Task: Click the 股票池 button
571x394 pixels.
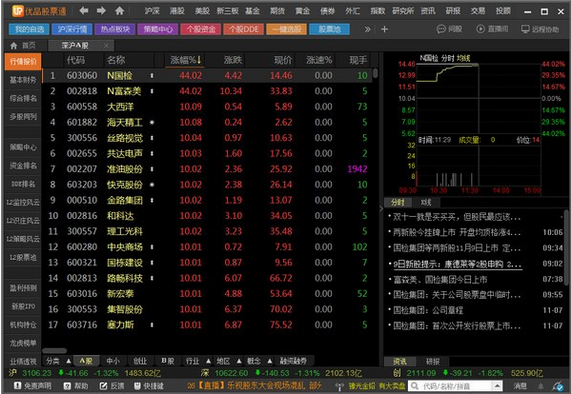Action: click(x=330, y=29)
